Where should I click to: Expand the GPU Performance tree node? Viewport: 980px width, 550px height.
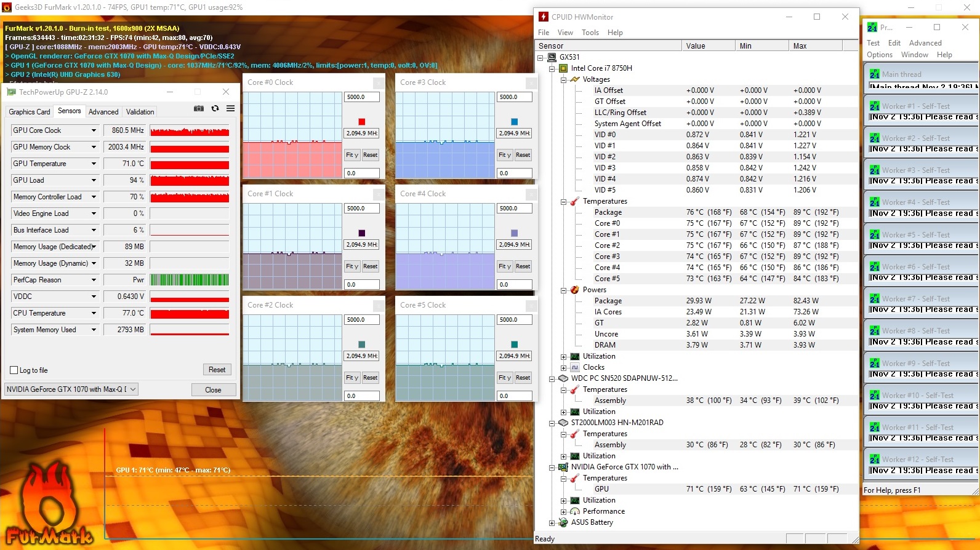563,511
